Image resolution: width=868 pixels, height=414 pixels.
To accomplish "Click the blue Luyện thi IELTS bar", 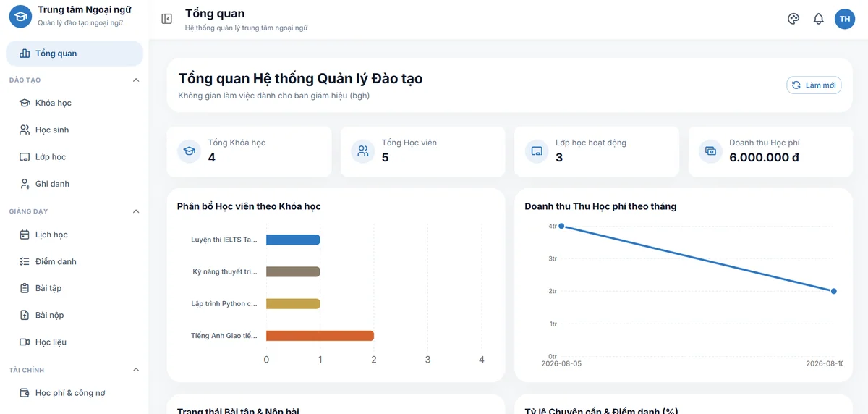I will click(293, 240).
